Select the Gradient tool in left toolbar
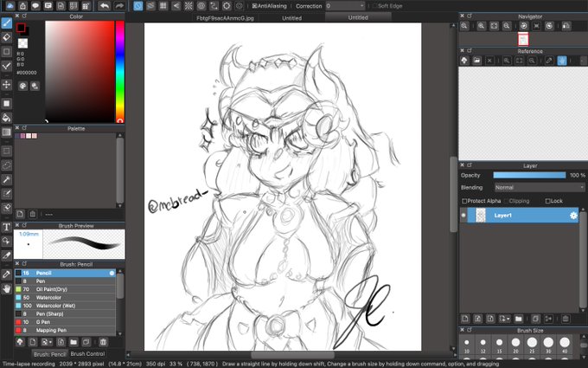 [6, 132]
